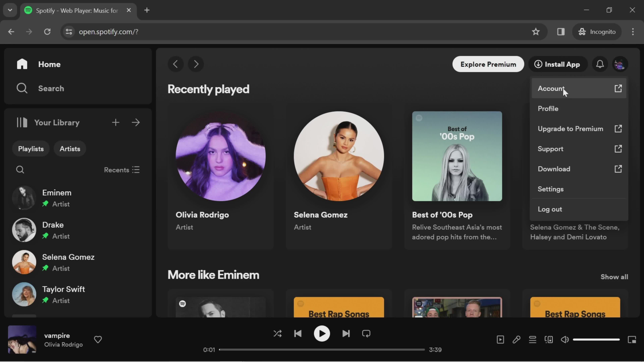Create playlist or folder with plus icon
This screenshot has width=644, height=362.
(116, 122)
